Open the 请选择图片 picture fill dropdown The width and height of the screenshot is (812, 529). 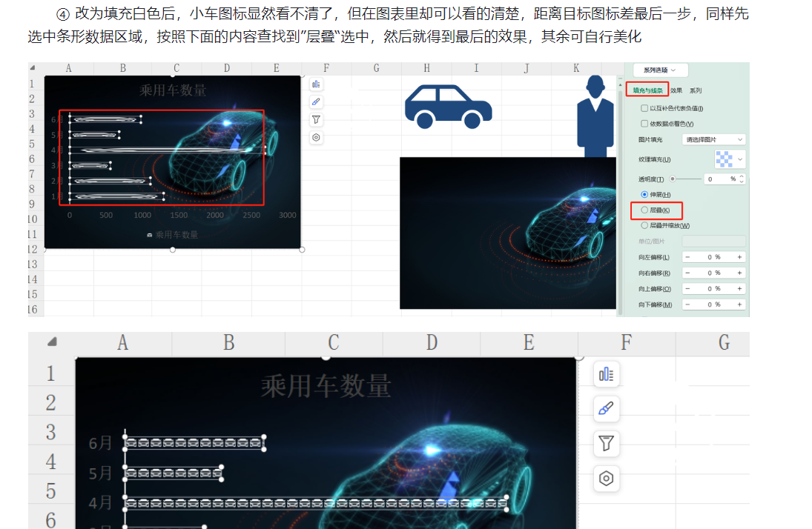click(713, 140)
